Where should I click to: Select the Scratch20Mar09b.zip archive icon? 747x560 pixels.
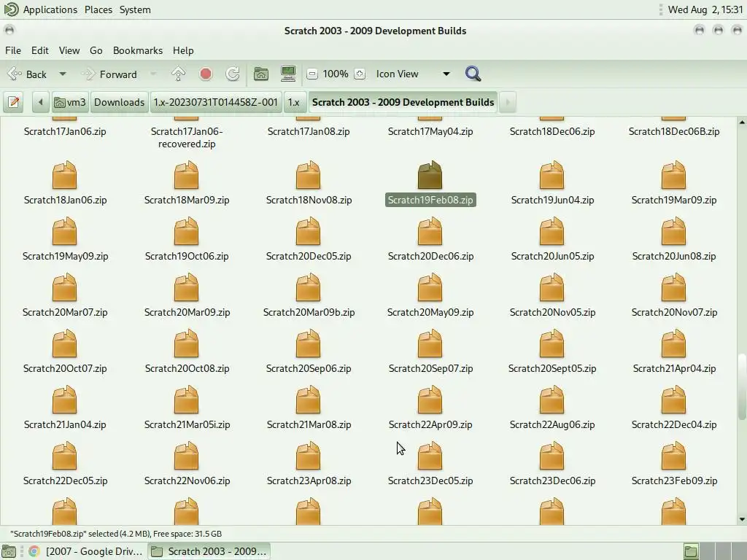[309, 287]
